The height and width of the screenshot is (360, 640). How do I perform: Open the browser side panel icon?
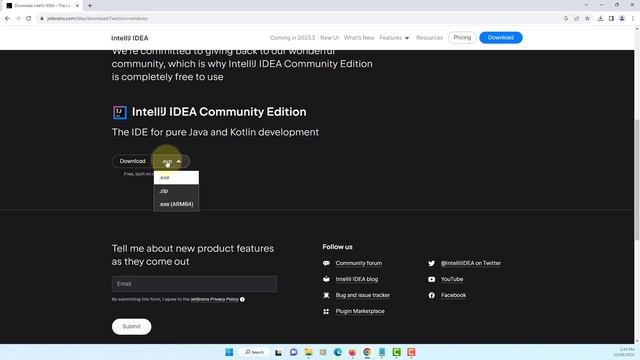click(x=611, y=18)
